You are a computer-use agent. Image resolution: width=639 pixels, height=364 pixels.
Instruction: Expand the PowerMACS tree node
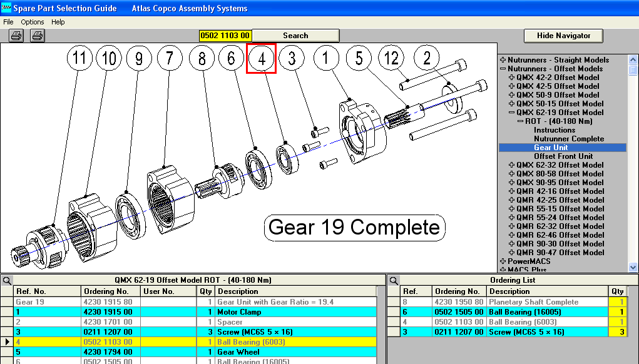click(503, 261)
